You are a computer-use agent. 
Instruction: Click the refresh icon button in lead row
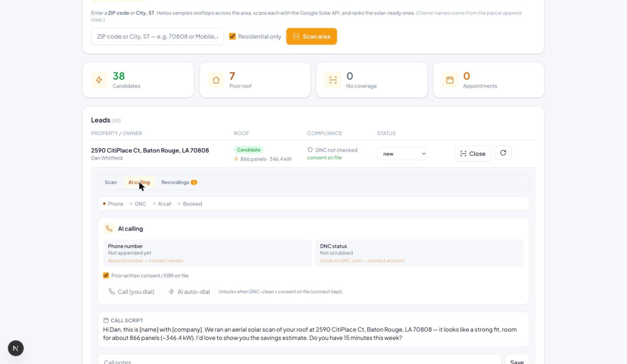tap(503, 153)
